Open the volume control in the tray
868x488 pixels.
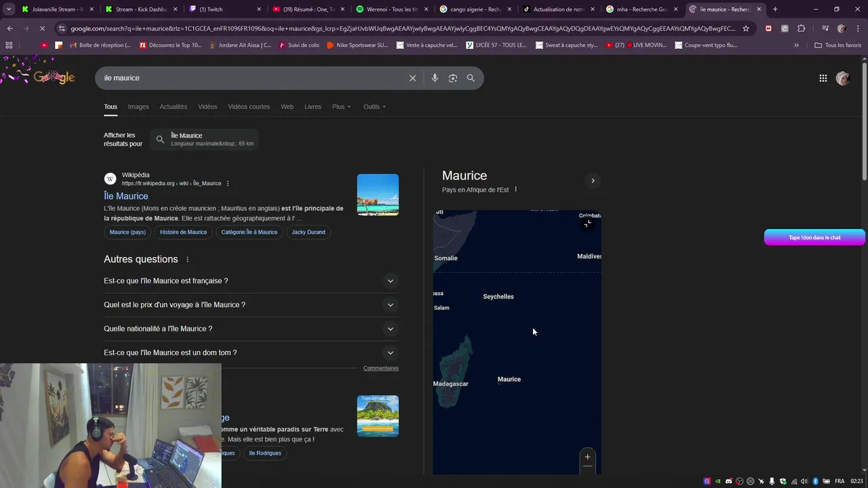804,481
